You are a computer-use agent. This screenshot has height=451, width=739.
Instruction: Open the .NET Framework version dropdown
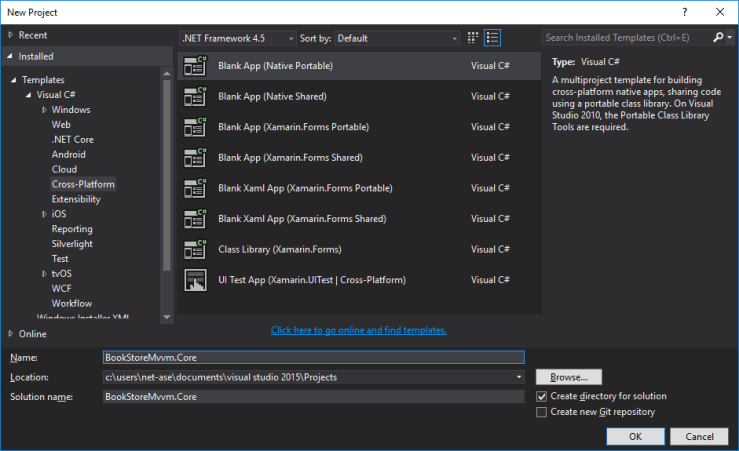coord(238,38)
